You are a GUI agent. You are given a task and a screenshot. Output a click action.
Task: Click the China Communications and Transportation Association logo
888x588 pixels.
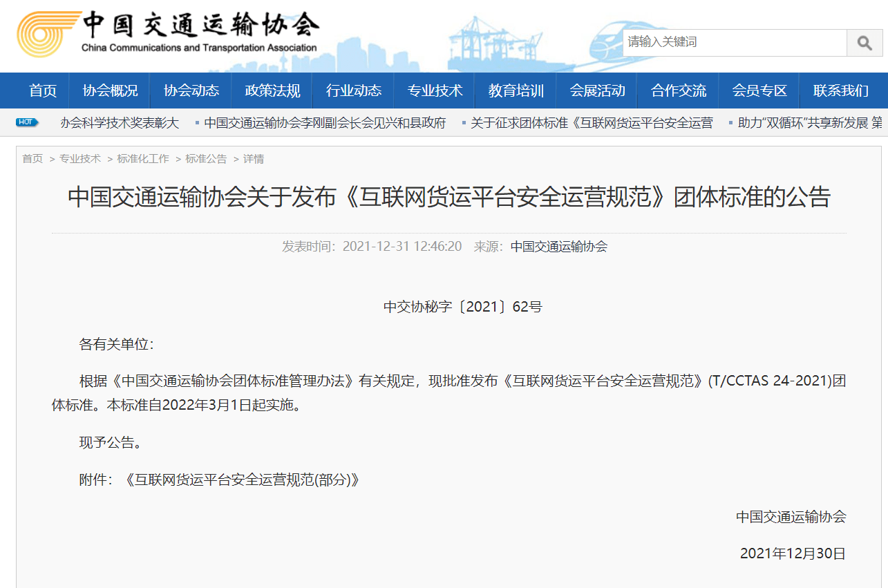point(167,33)
